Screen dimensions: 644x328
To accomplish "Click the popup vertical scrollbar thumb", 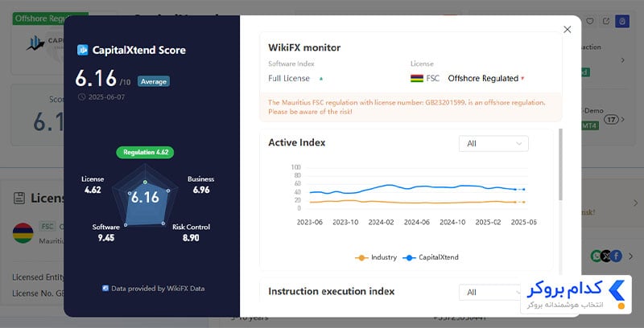I will tap(559, 165).
